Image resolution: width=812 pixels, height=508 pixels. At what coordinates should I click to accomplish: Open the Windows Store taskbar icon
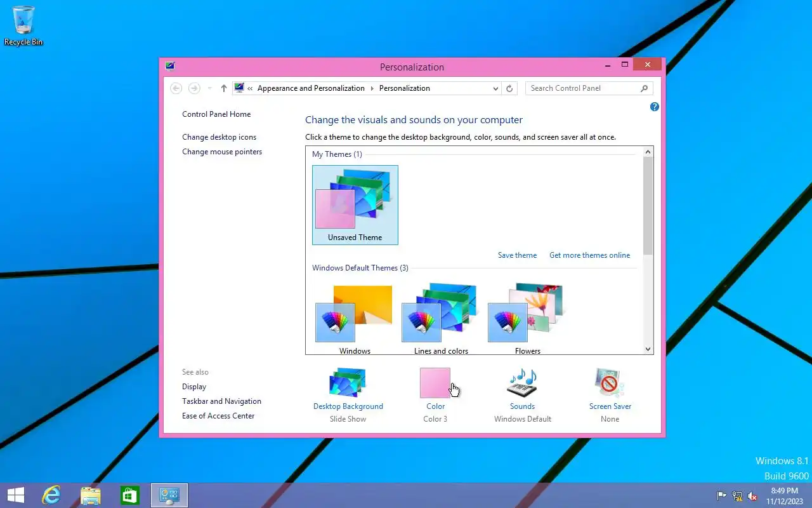(129, 495)
